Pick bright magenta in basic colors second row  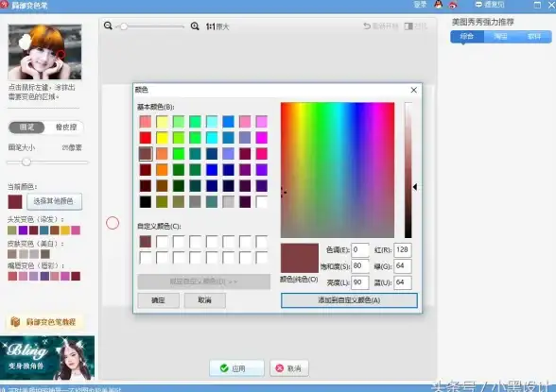pos(262,137)
